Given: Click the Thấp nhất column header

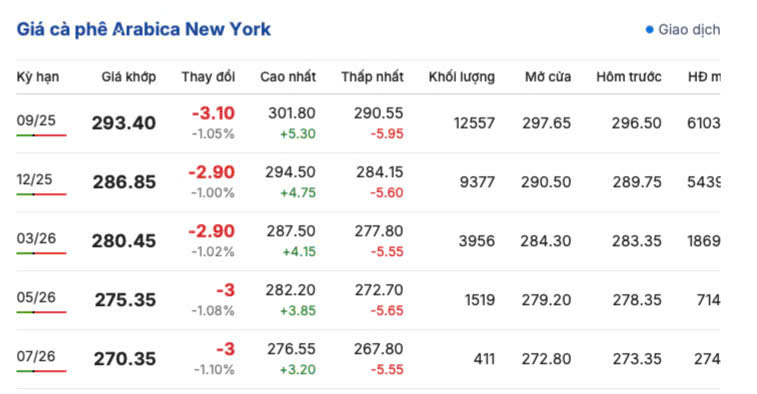Looking at the screenshot, I should point(372,77).
